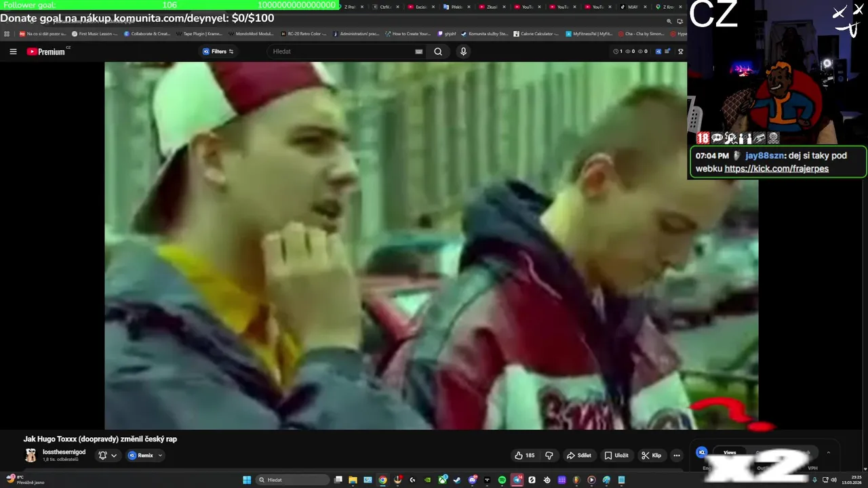Open Steam from taskbar
Viewport: 868px width, 488px height.
[x=457, y=480]
